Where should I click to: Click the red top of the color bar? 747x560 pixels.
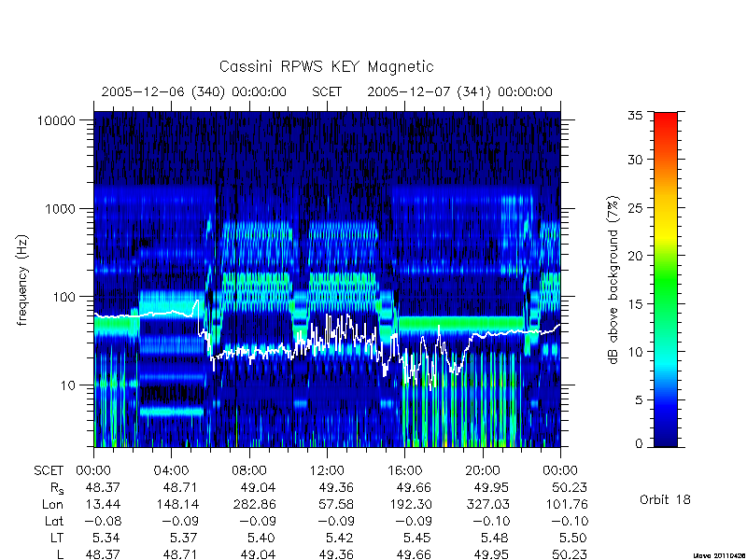(666, 119)
